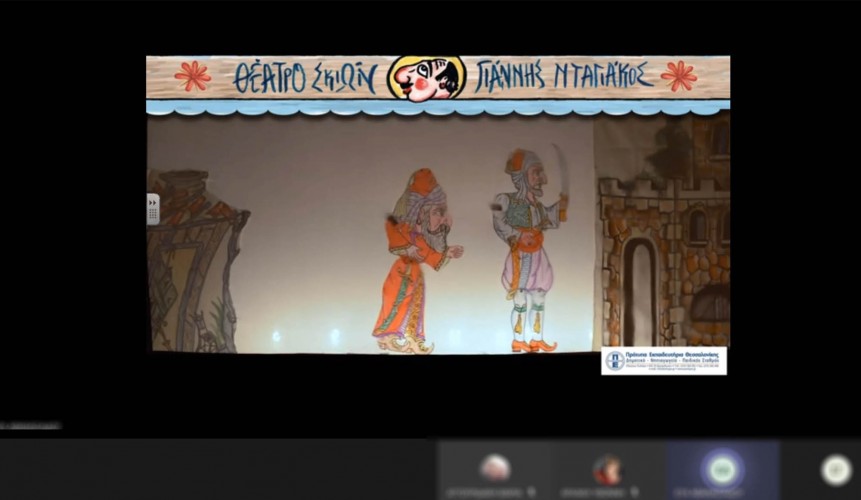
Task: Click the puppet holding a sword
Action: pos(528,250)
